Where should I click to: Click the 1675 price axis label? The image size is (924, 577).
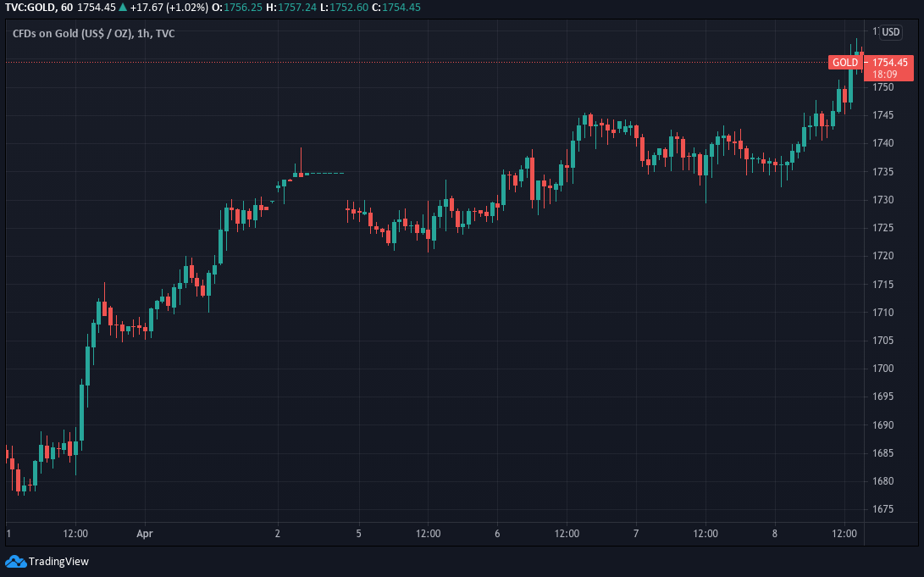(x=883, y=509)
